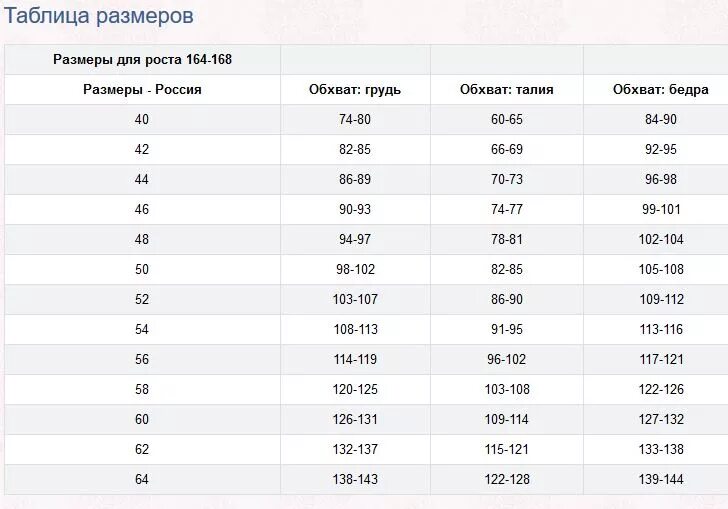This screenshot has height=509, width=728.
Task: Click the chest value 82-85
Action: point(355,150)
